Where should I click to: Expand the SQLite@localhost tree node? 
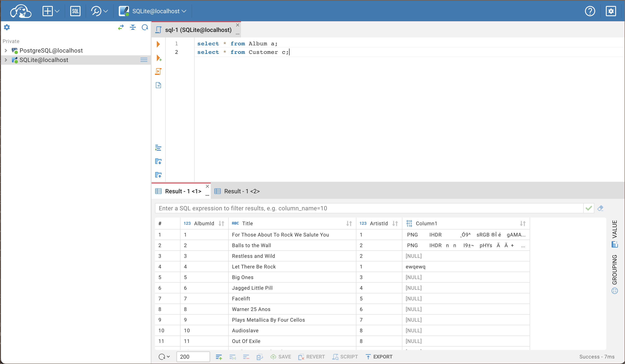coord(6,60)
